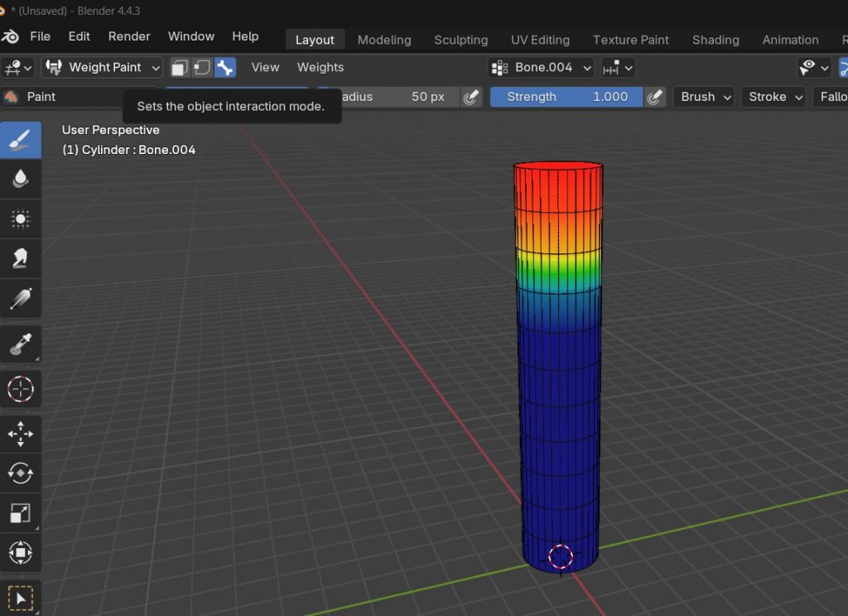Expand the Stroke settings dropdown
Image resolution: width=848 pixels, height=616 pixels.
775,97
